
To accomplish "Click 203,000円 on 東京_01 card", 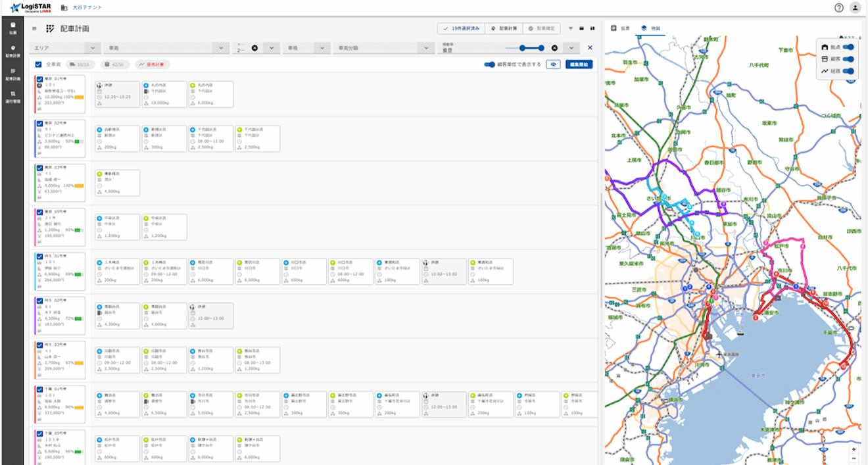I will (x=55, y=103).
